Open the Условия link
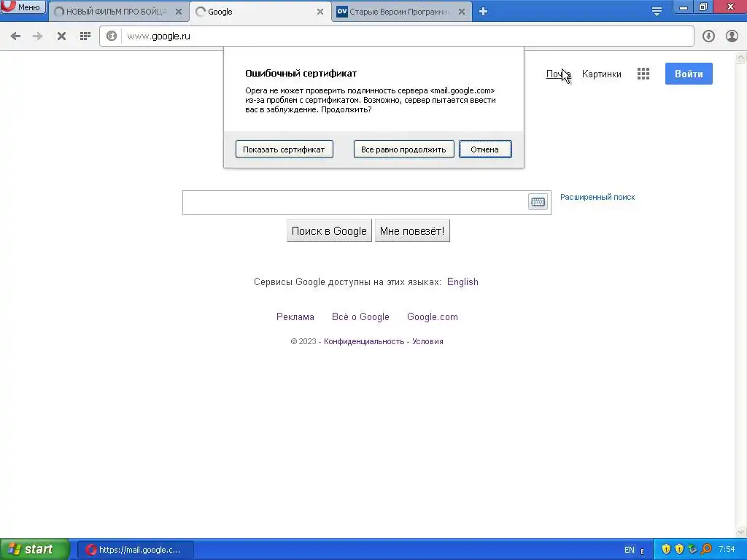Viewport: 747px width, 560px height. 427,341
